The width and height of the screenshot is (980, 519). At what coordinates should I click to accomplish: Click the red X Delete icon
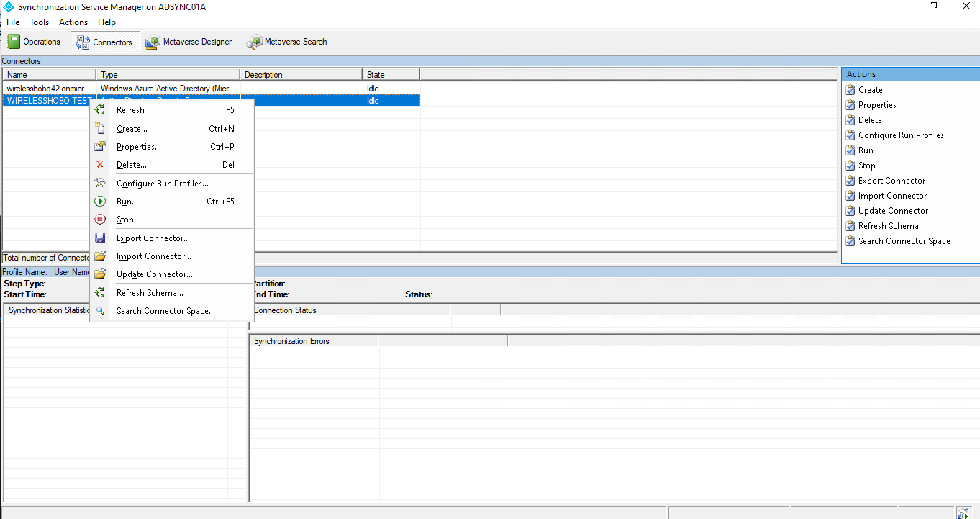[x=100, y=165]
